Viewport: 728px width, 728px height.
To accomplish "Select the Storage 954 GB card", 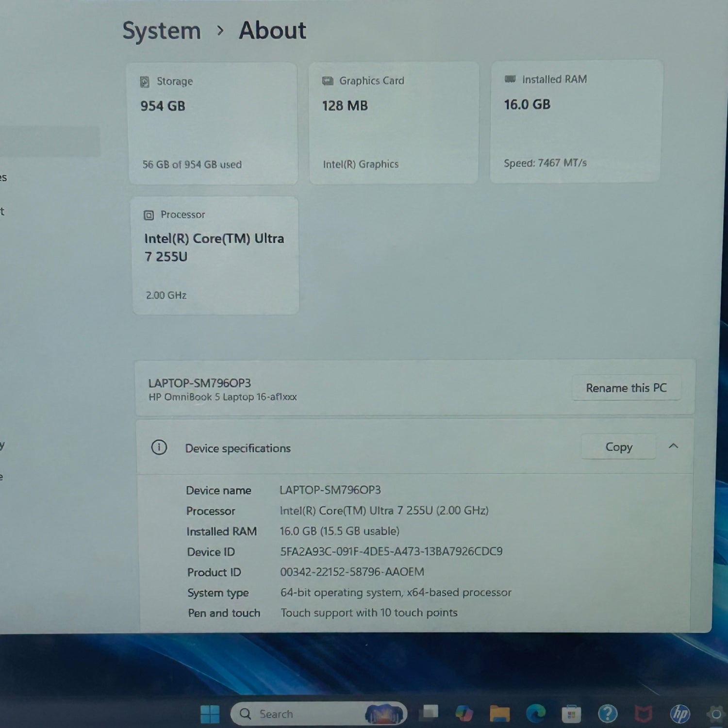I will [213, 123].
